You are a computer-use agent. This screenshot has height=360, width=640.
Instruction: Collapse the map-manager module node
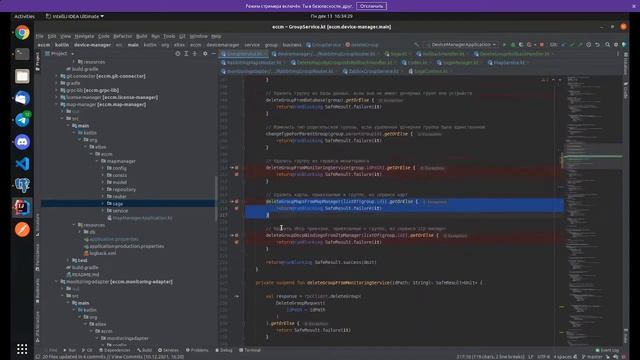tap(57, 104)
